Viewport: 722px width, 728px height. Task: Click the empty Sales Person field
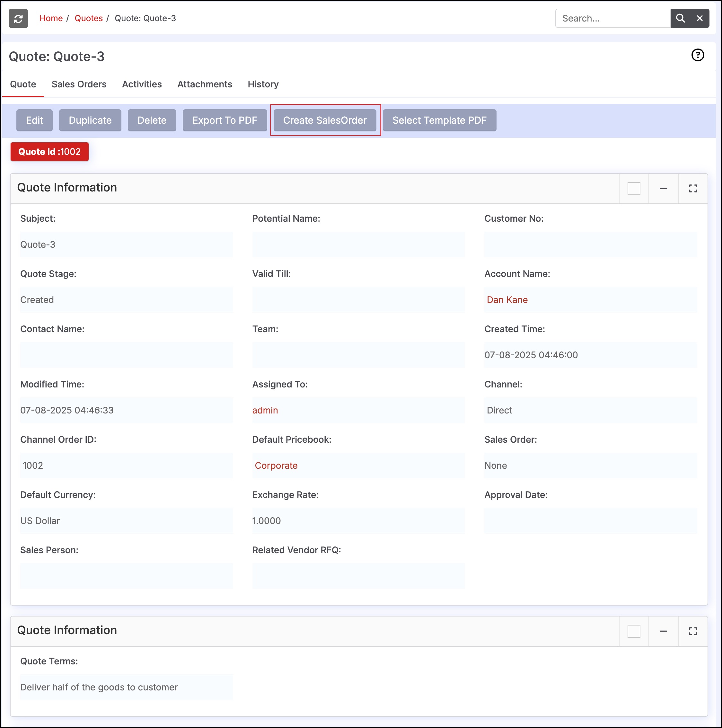[127, 576]
